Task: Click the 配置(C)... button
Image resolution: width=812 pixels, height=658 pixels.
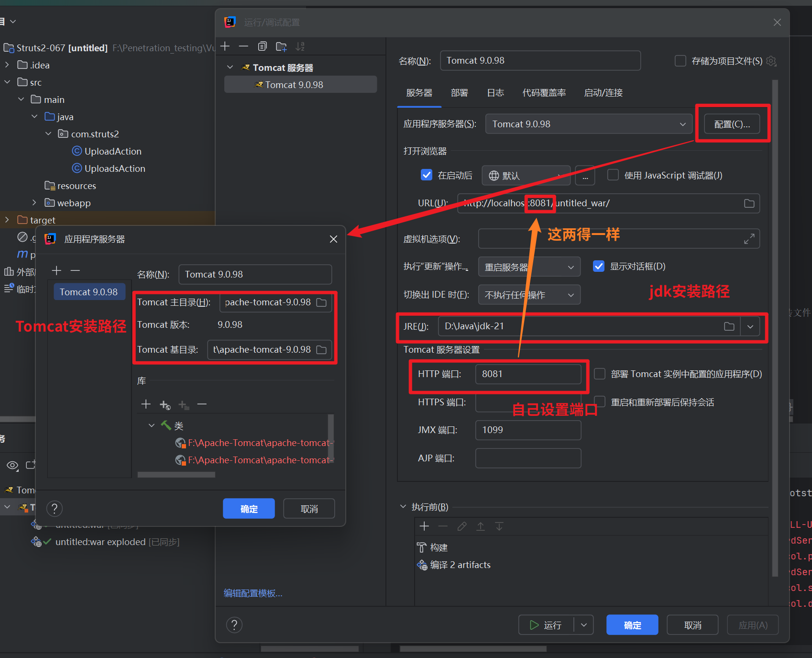Action: (x=732, y=124)
